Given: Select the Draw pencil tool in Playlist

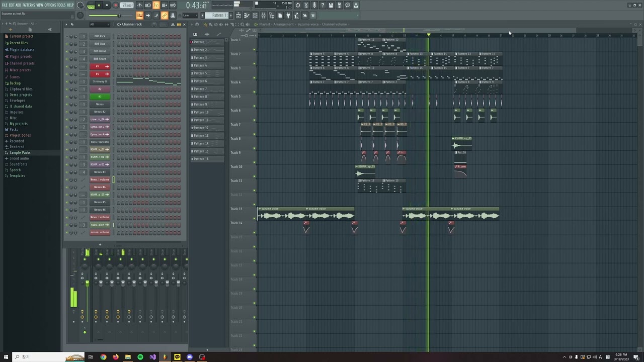Looking at the screenshot, I should [x=205, y=24].
